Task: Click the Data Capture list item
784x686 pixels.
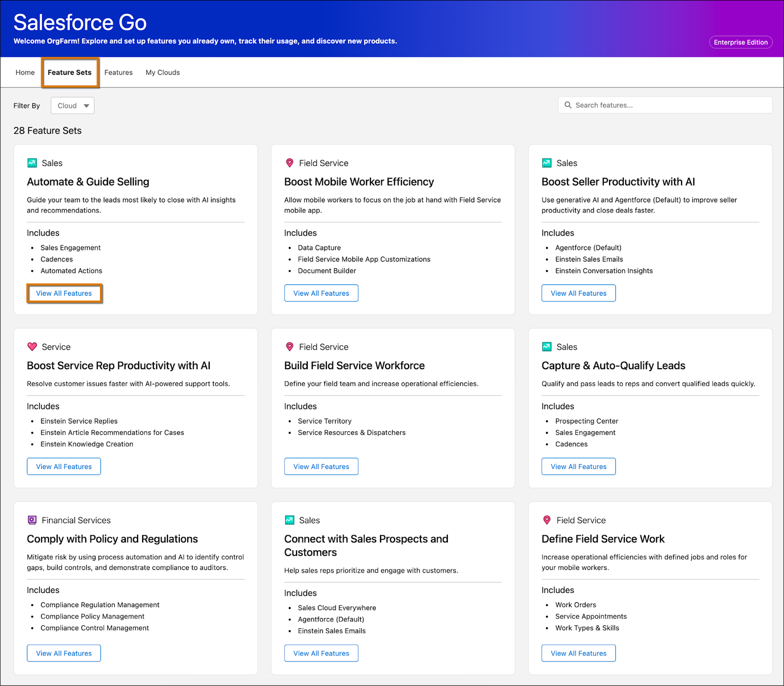Action: pyautogui.click(x=319, y=248)
